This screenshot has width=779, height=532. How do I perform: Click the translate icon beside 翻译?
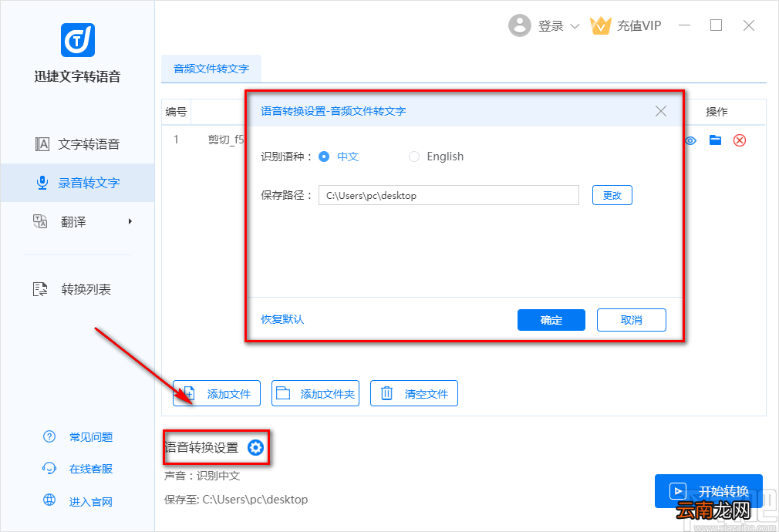[40, 221]
